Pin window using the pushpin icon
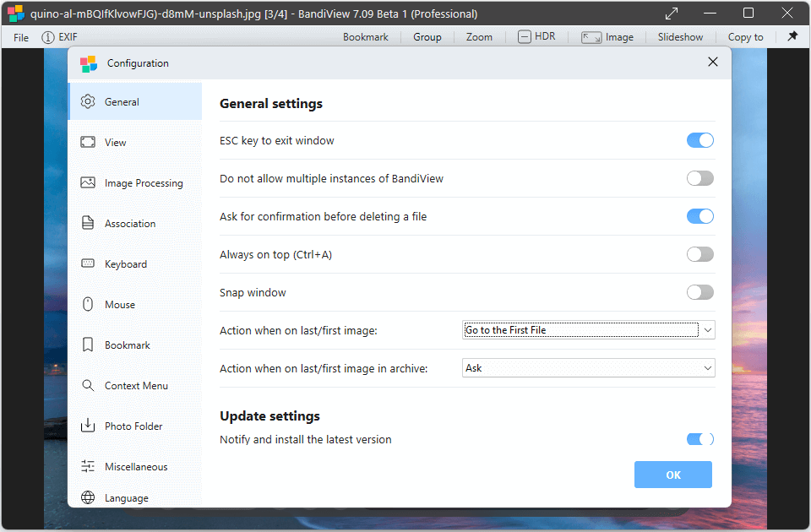Screen dimensions: 811x532 click(x=792, y=37)
